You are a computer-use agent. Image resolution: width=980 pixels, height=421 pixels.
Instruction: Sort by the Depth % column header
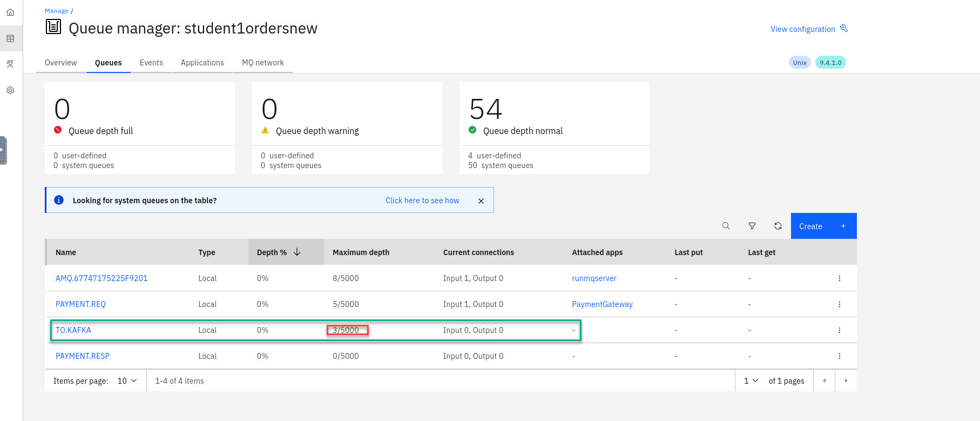coord(279,252)
